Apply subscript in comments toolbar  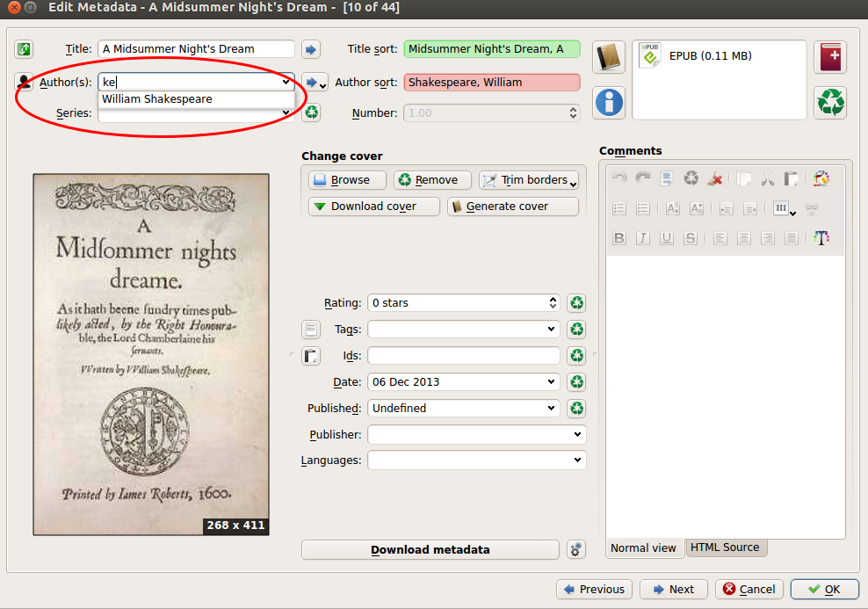click(x=697, y=209)
